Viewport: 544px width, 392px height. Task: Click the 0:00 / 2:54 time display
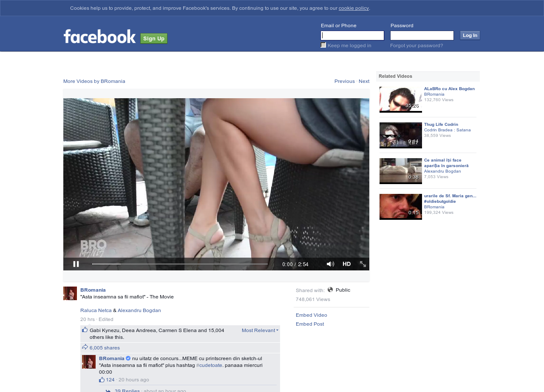point(295,264)
